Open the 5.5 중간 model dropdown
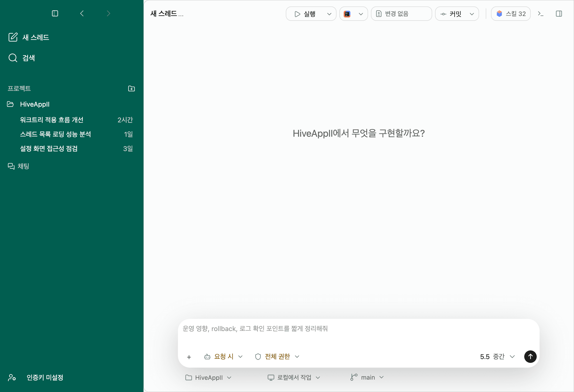 497,357
